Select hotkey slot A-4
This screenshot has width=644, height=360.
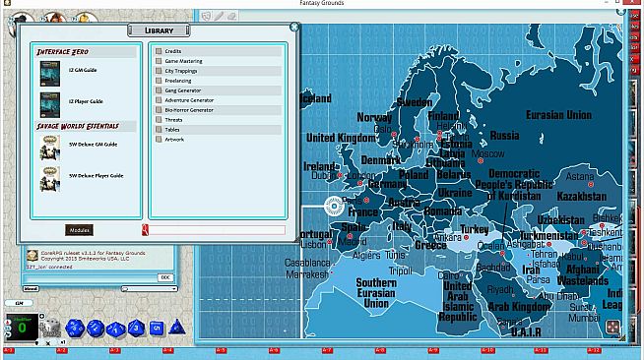(167, 350)
